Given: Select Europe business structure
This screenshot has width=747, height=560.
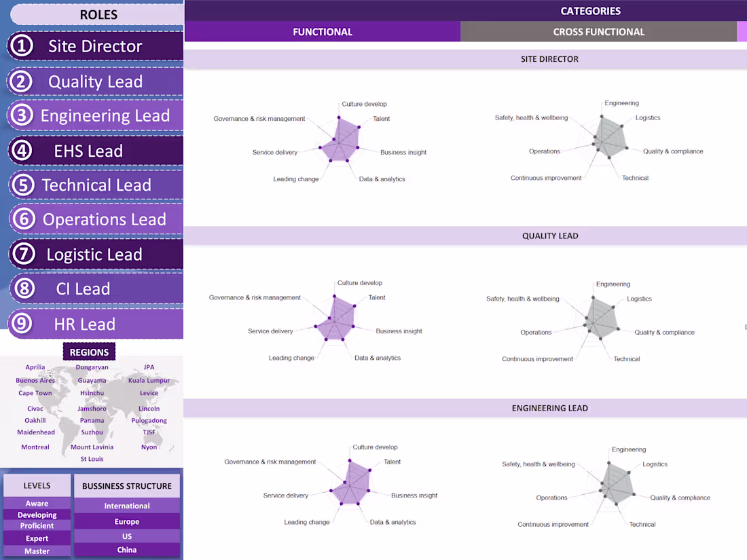Looking at the screenshot, I should tap(127, 521).
